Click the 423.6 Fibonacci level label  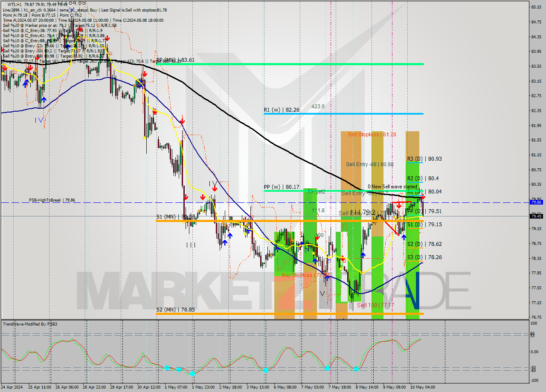tap(318, 107)
